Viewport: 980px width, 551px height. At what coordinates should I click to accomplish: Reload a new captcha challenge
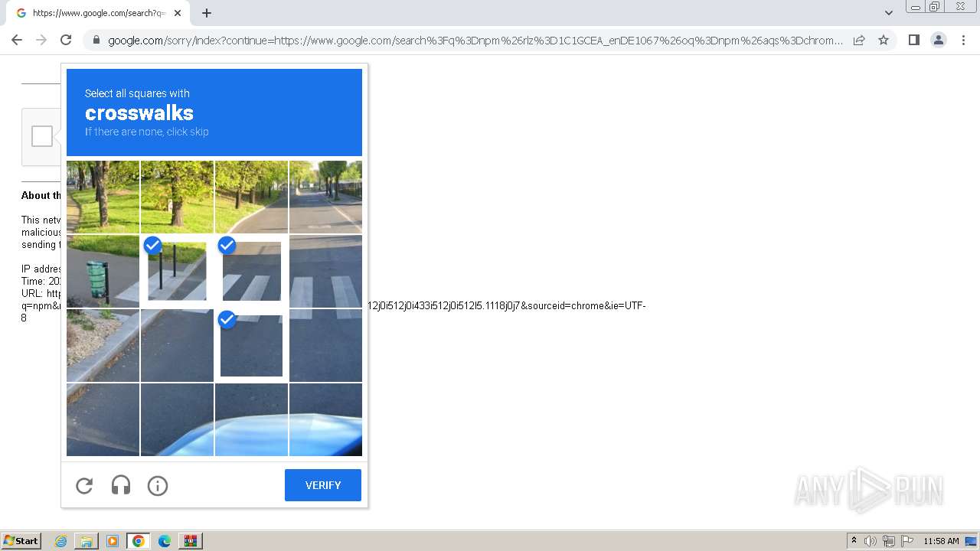pyautogui.click(x=84, y=485)
